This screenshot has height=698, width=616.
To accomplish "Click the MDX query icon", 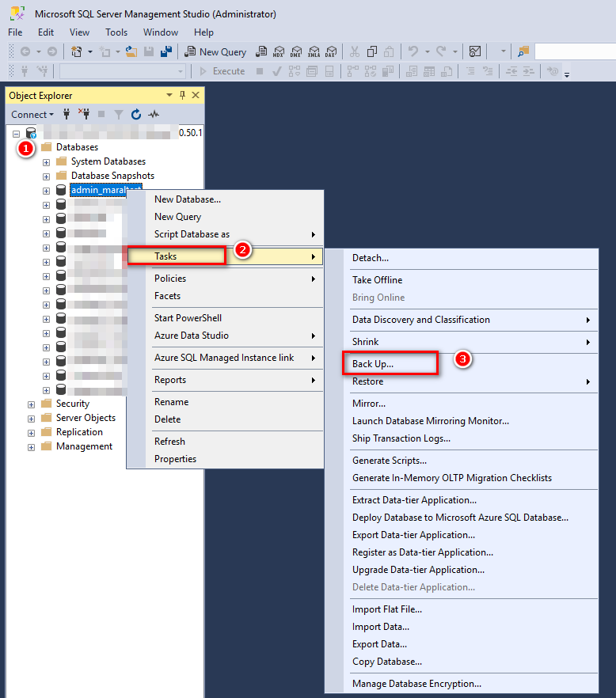I will pyautogui.click(x=279, y=52).
